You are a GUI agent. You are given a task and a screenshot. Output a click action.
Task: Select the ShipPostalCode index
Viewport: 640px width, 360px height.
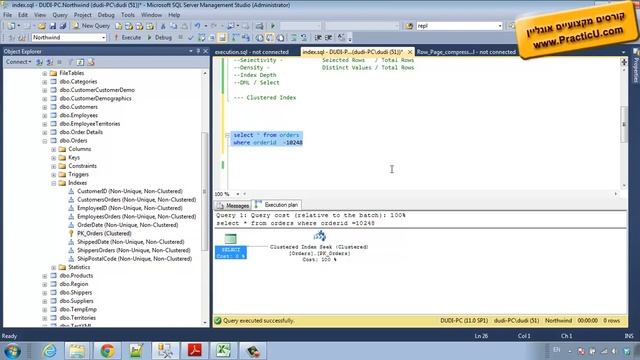coord(134,259)
